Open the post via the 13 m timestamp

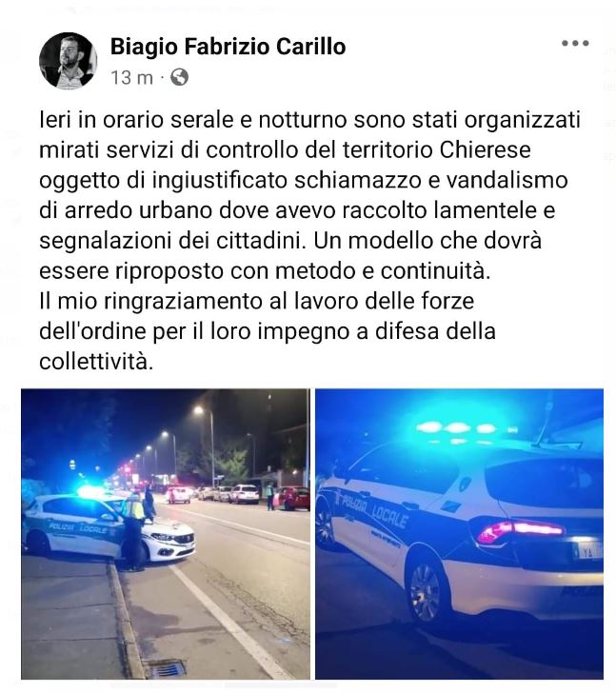[131, 78]
